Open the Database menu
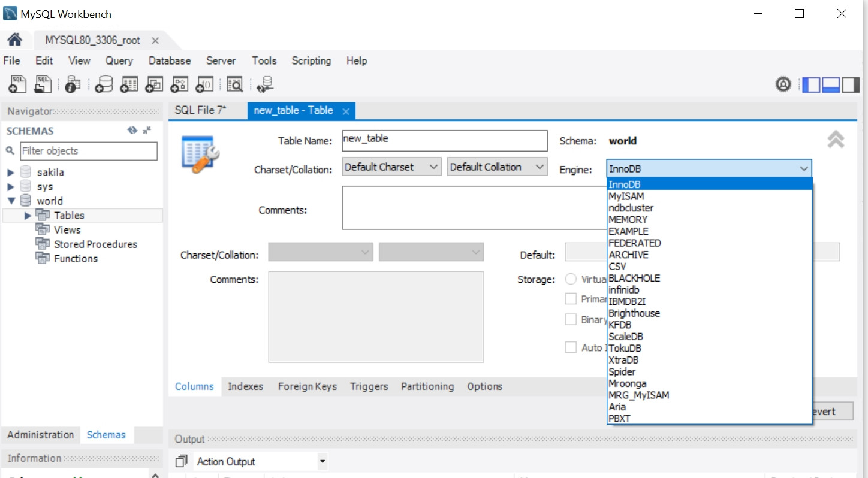Screen dimensions: 868x478 click(170, 60)
